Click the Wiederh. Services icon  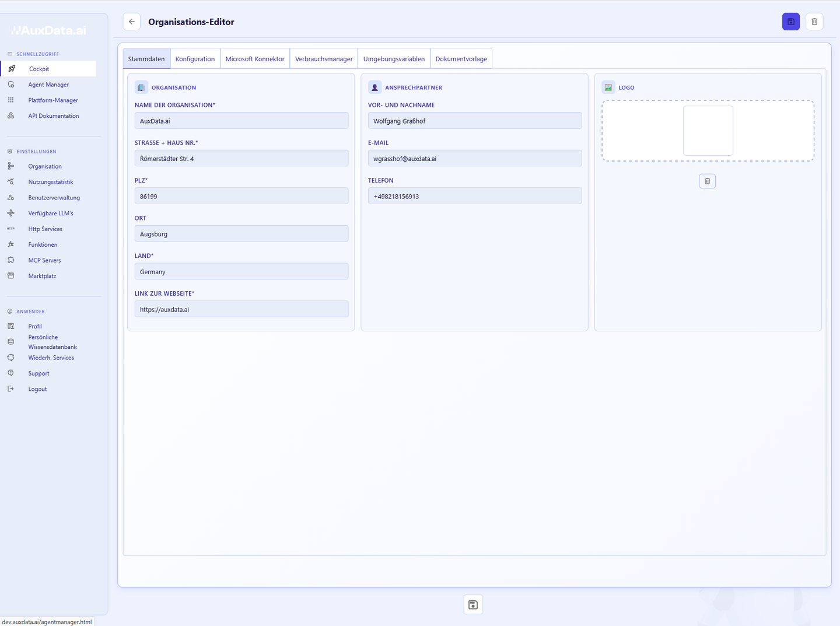pyautogui.click(x=11, y=358)
